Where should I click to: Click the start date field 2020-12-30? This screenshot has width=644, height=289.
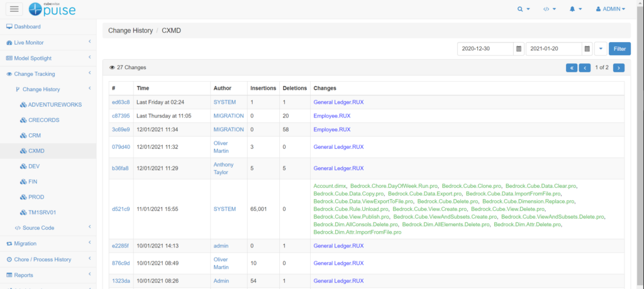click(x=485, y=49)
